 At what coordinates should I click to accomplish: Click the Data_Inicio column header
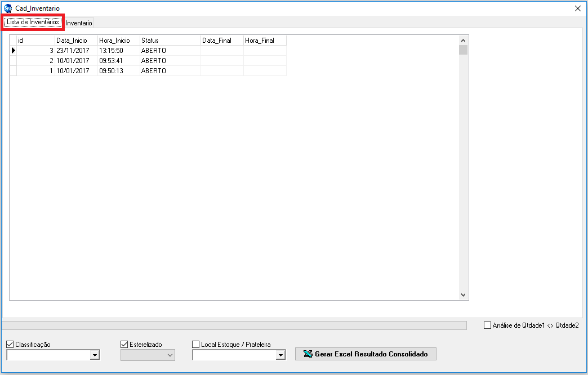[x=75, y=41]
